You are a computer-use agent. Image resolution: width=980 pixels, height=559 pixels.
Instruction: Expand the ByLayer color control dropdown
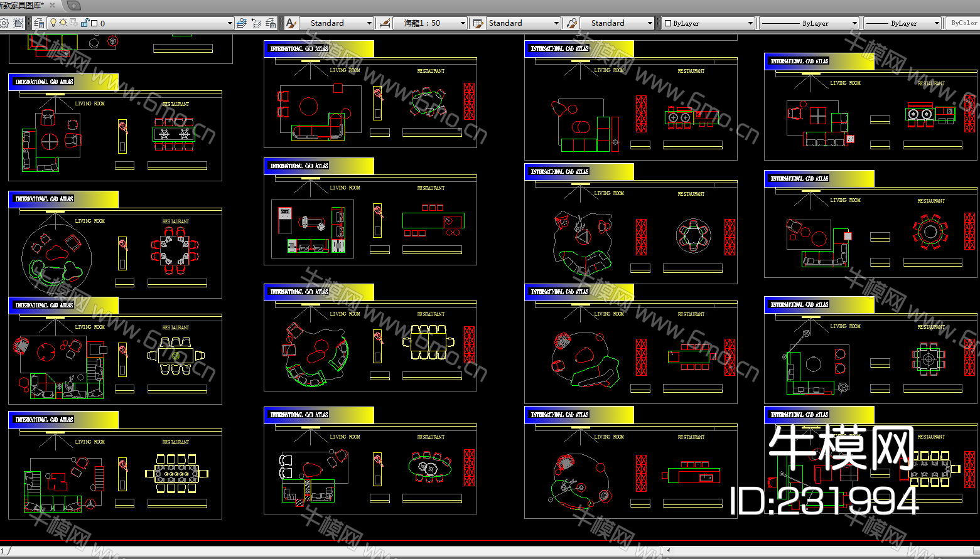click(750, 23)
